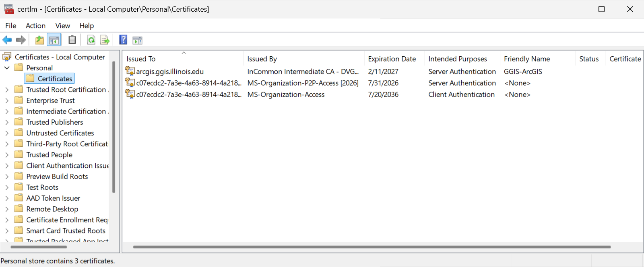Sort by Intended Purposes column header
The height and width of the screenshot is (267, 644).
(x=462, y=59)
